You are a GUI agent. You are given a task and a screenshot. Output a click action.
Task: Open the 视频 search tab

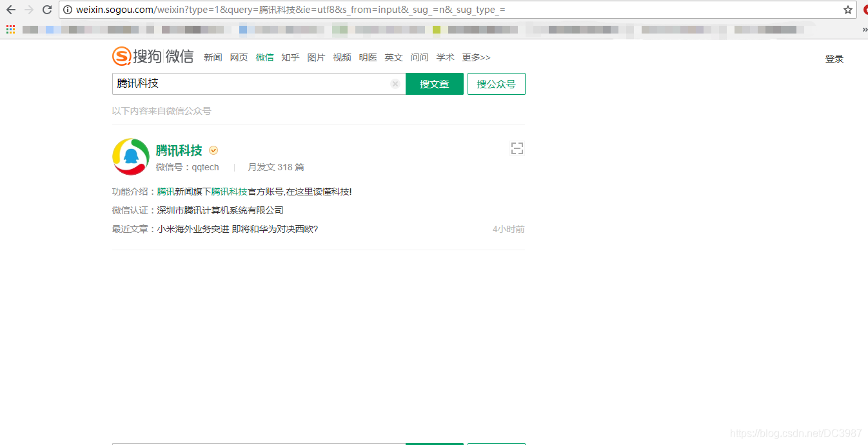pos(342,57)
